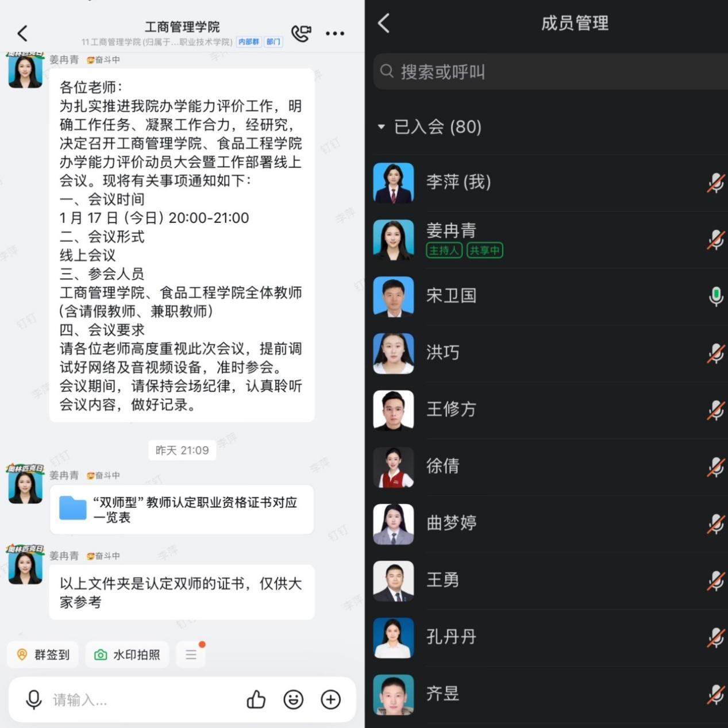Open the quick-actions icon with red dot
Viewport: 728px width, 728px height.
point(191,654)
